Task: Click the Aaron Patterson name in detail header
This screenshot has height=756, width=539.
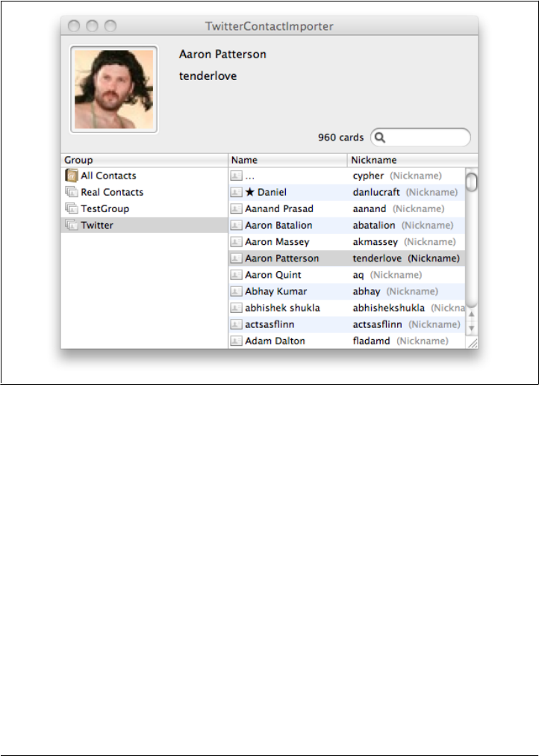Action: [x=222, y=54]
